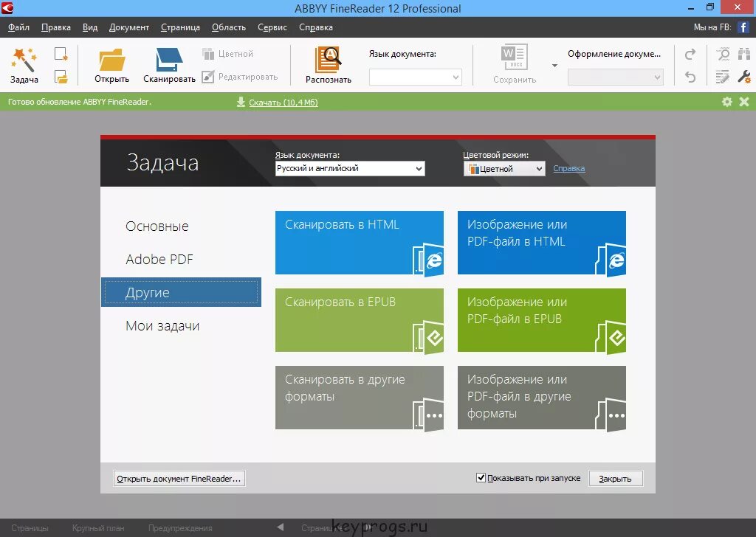Click the Мы на FB label

coord(712,27)
